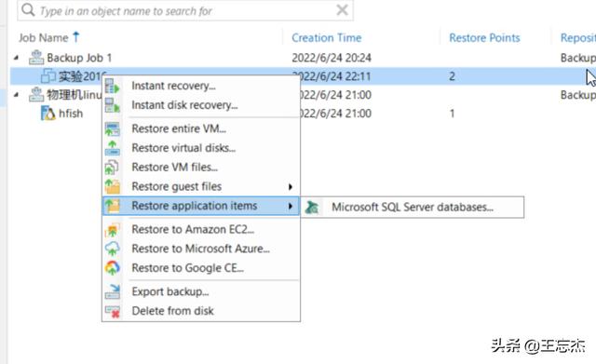Sort by the Restore Points column header
Viewport: 596px width, 364px height.
coord(484,37)
